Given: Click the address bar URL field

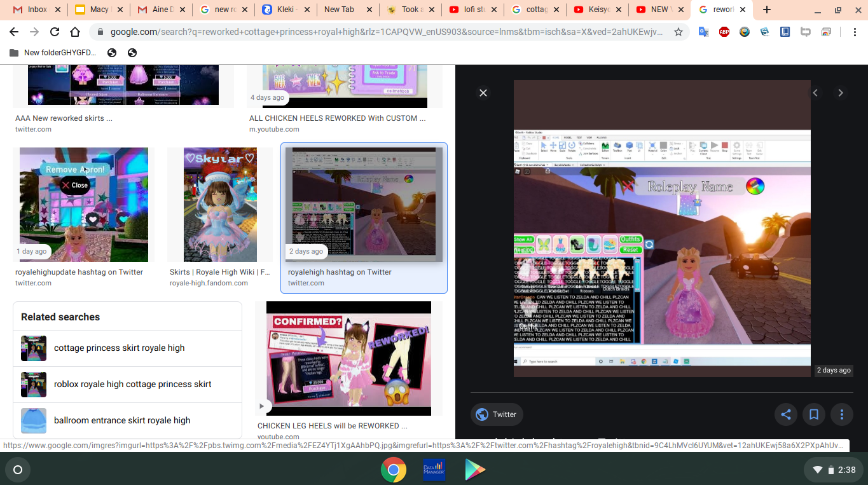Looking at the screenshot, I should click(x=387, y=32).
